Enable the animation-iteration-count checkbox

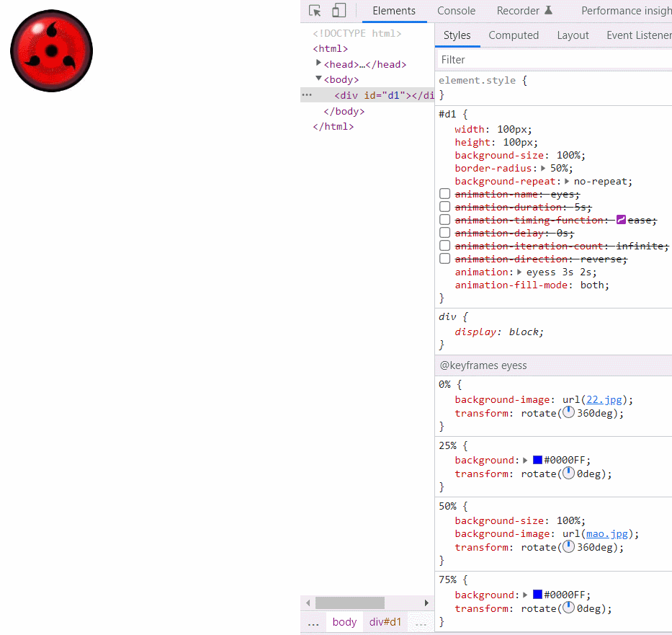pyautogui.click(x=445, y=246)
